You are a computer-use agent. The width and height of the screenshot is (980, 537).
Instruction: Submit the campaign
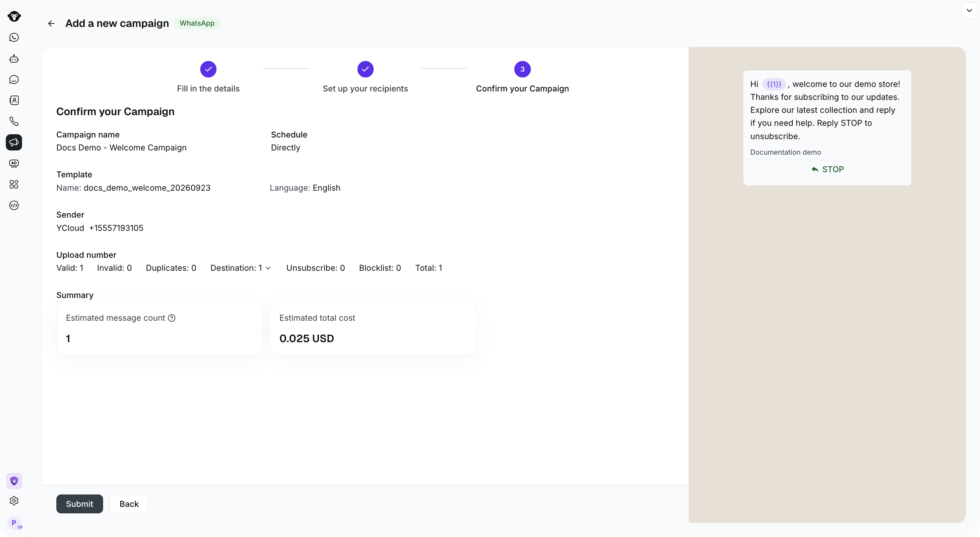tap(79, 504)
